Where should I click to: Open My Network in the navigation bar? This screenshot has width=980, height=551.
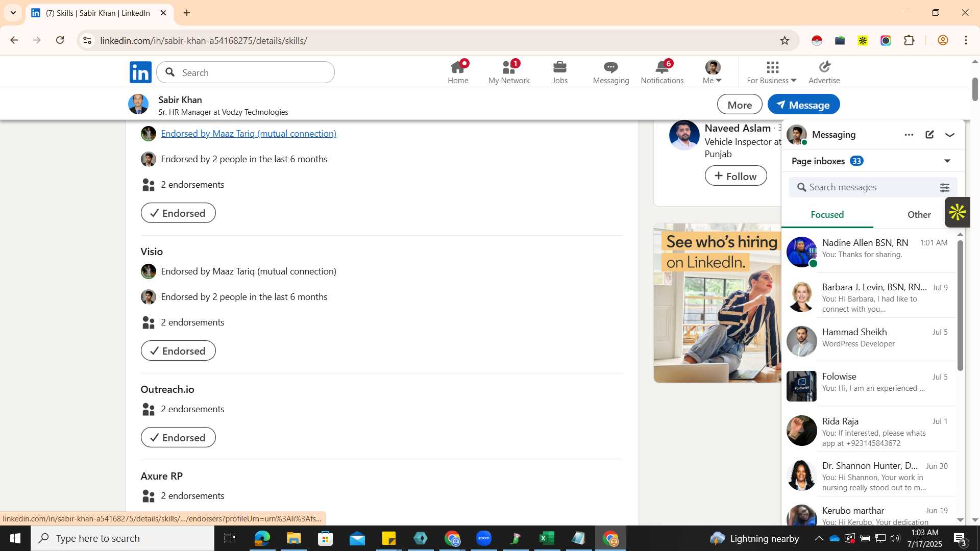click(x=509, y=72)
